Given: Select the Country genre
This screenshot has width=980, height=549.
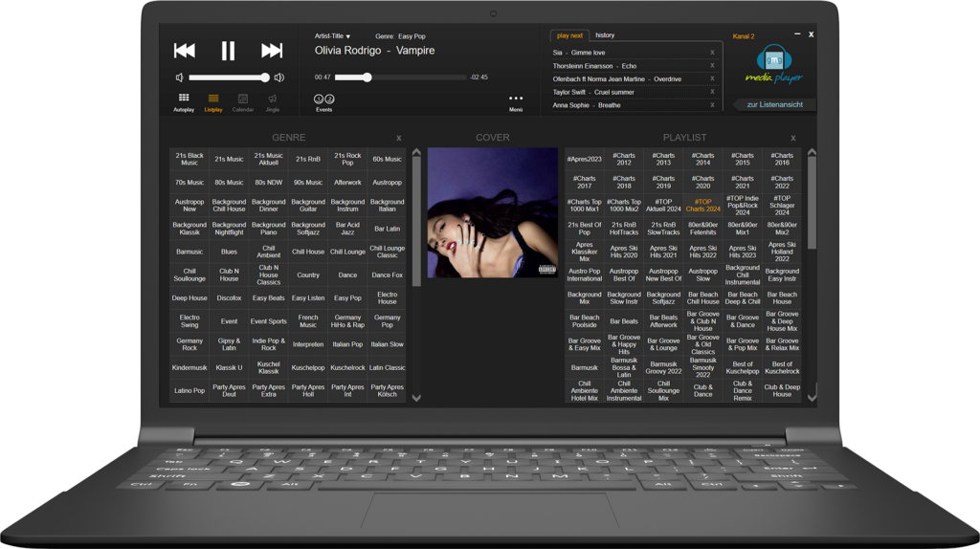Looking at the screenshot, I should pos(308,274).
